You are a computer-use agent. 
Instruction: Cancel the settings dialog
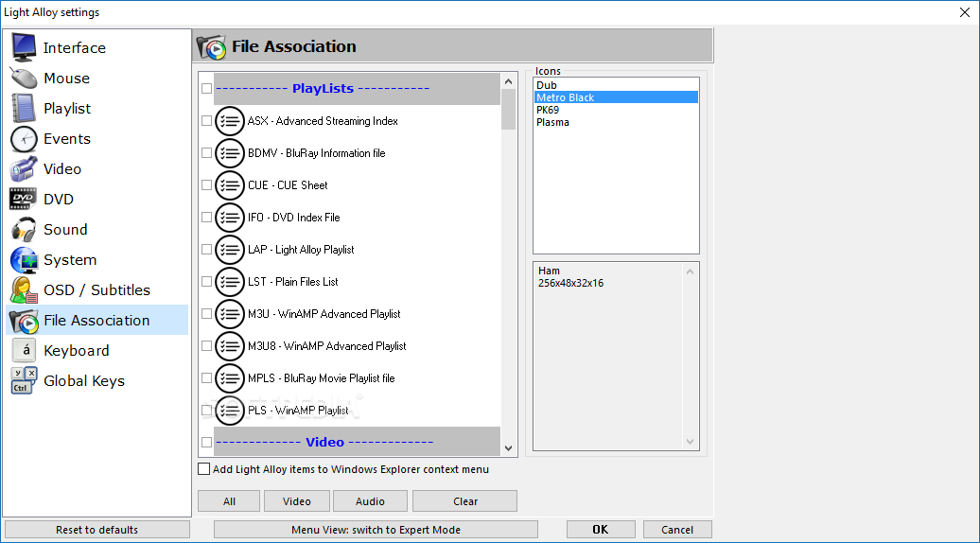(677, 529)
